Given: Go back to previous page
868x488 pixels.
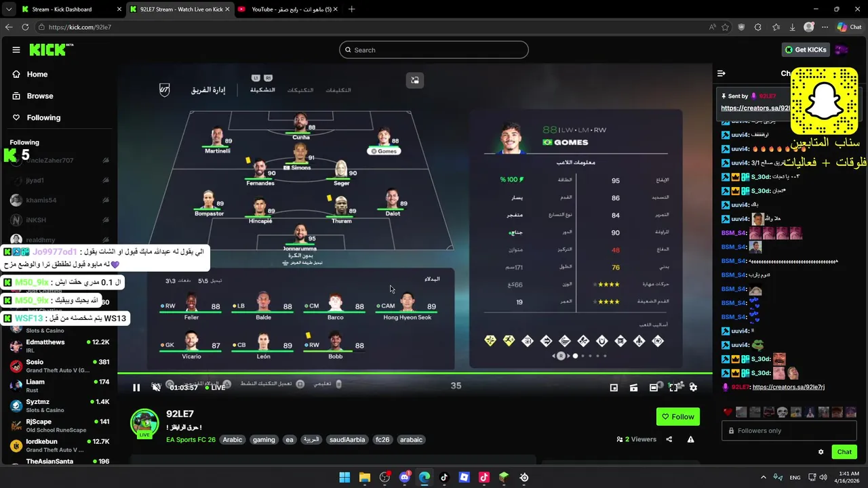Looking at the screenshot, I should (x=8, y=27).
